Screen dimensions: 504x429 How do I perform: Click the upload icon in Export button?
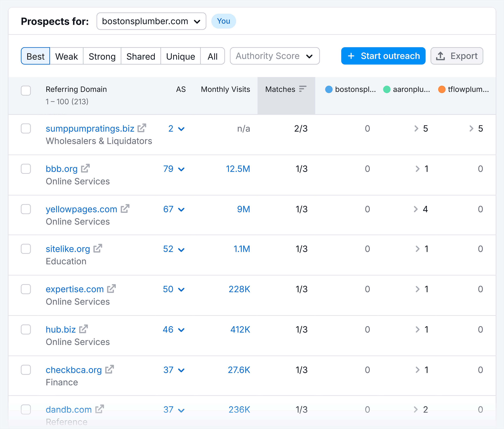coord(440,56)
